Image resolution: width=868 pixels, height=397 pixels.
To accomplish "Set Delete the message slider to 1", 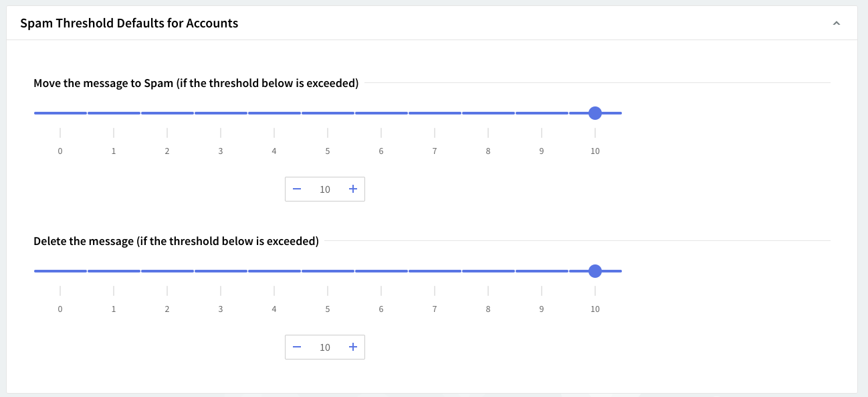I will pyautogui.click(x=114, y=271).
